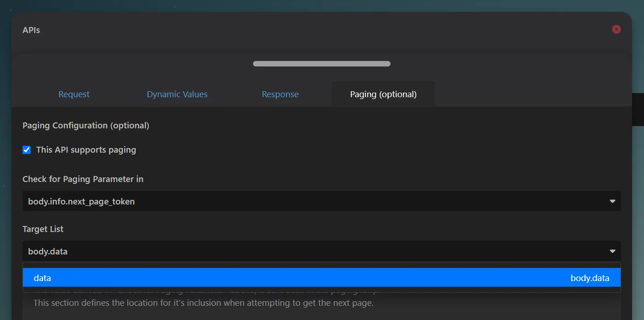This screenshot has width=644, height=320.
Task: Uncheck This API supports paging
Action: point(27,150)
